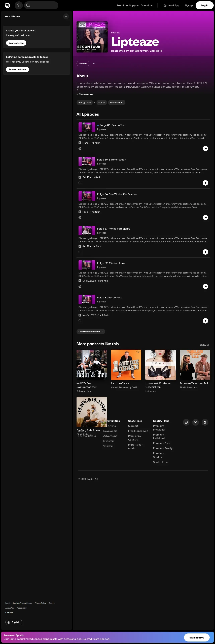
Task: Click Load more episodes
Action: pyautogui.click(x=91, y=332)
